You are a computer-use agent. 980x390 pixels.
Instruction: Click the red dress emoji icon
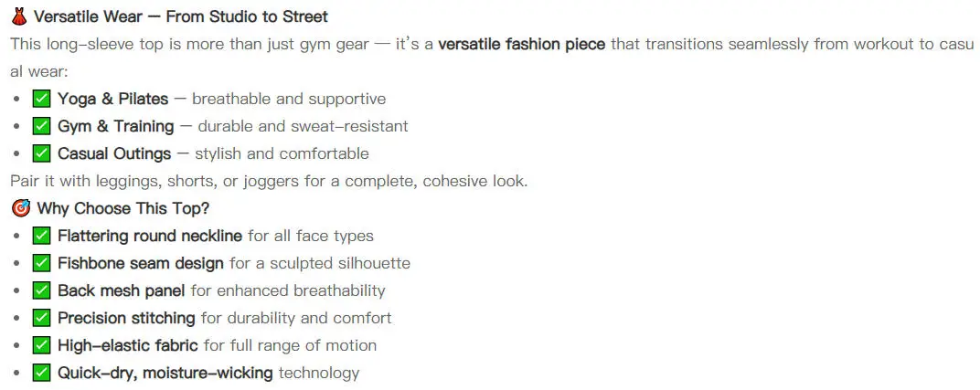(x=19, y=16)
